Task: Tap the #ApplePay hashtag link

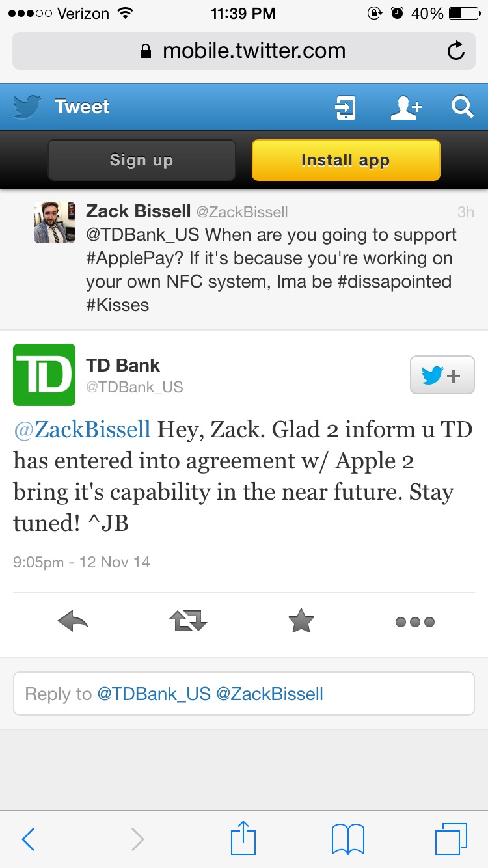Action: coord(135,258)
